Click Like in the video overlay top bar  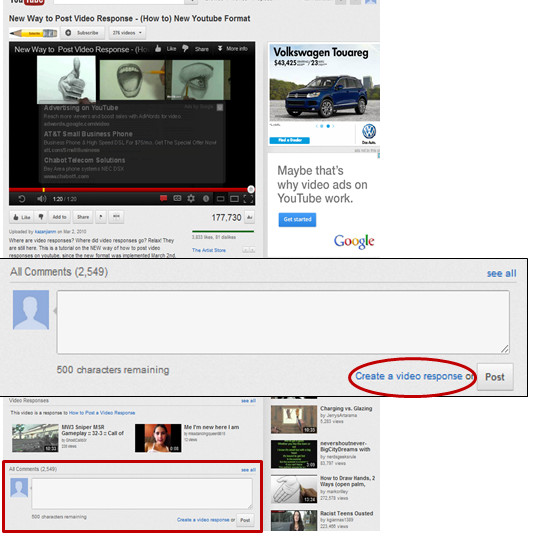(x=166, y=49)
